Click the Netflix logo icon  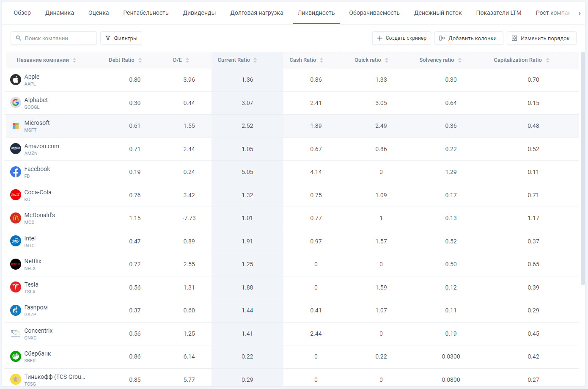(16, 264)
